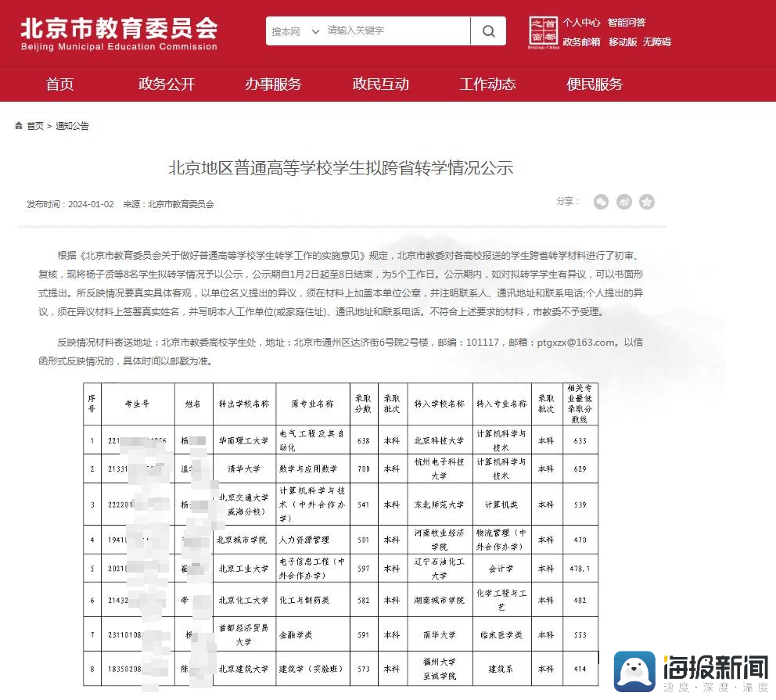The width and height of the screenshot is (776, 700).
Task: Open the 工作动态 menu
Action: (487, 84)
